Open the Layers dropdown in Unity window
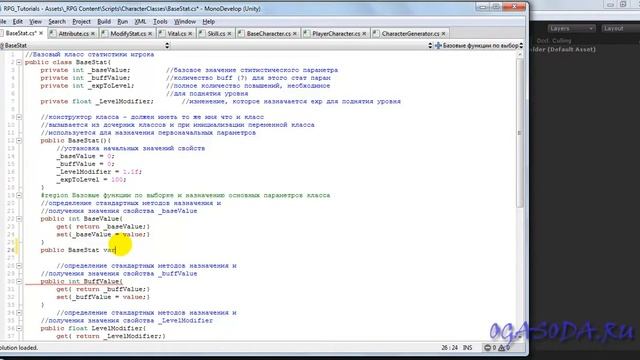This screenshot has height=360, width=640. tap(571, 28)
